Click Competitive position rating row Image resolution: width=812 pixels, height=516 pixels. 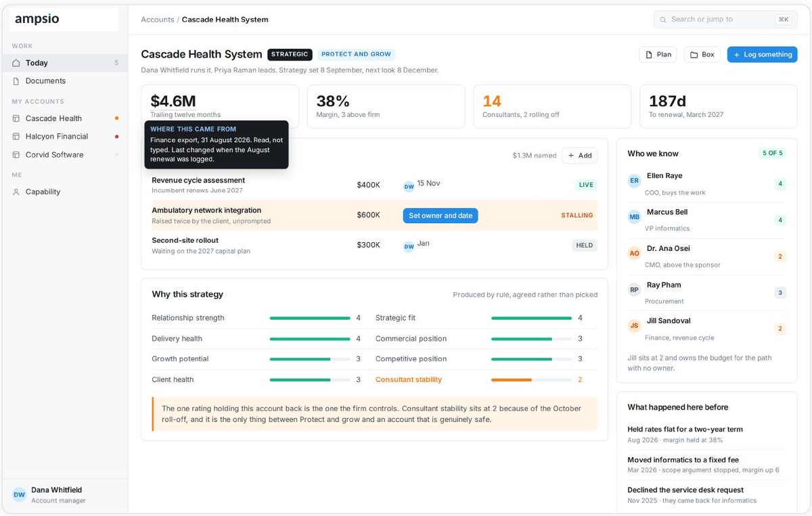coord(487,359)
